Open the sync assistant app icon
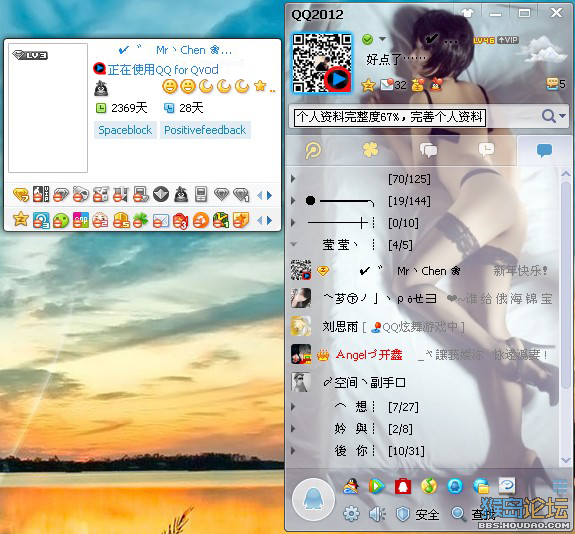This screenshot has width=575, height=534. tap(507, 486)
